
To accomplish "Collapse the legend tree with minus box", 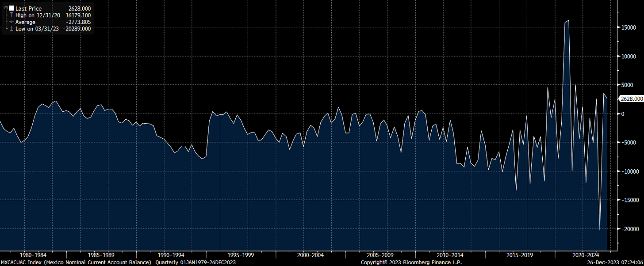I will [6, 8].
